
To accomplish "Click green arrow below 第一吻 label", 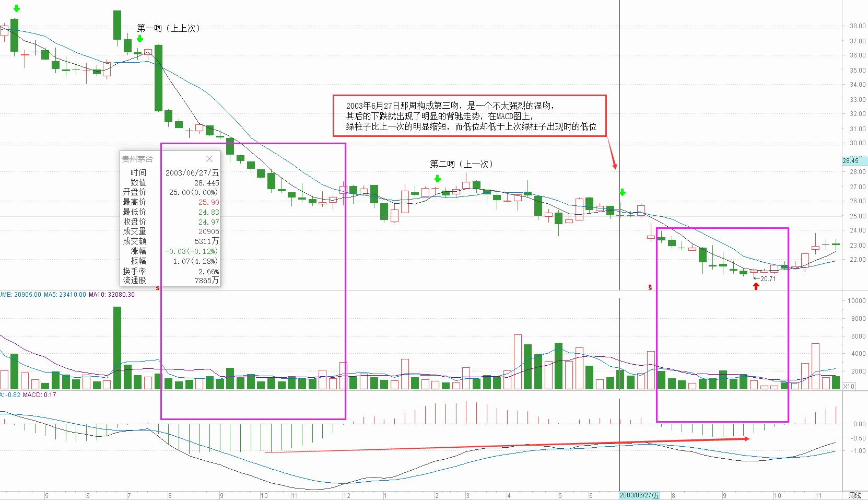I will (140, 39).
